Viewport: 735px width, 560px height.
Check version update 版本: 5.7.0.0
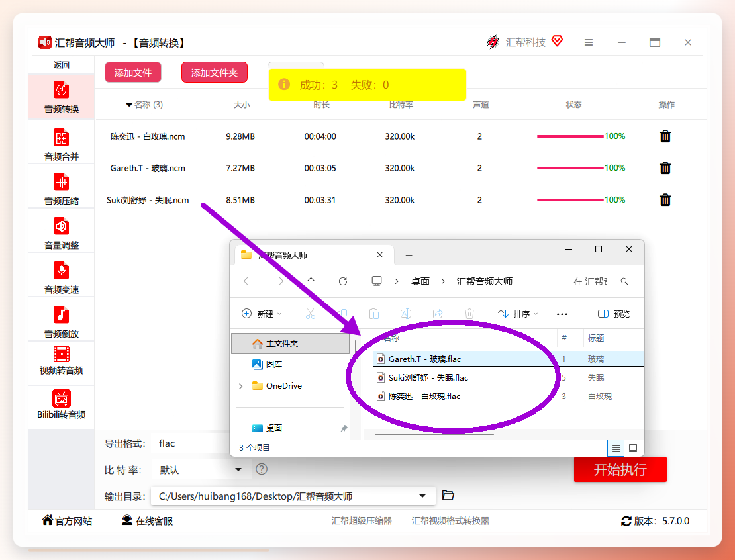coord(655,521)
